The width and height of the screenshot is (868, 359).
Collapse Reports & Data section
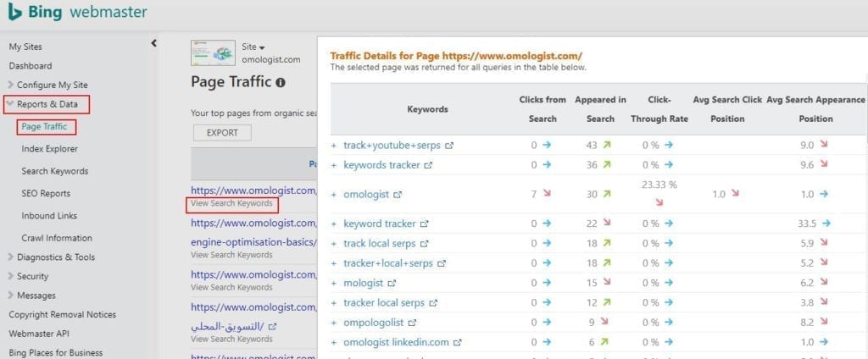47,104
